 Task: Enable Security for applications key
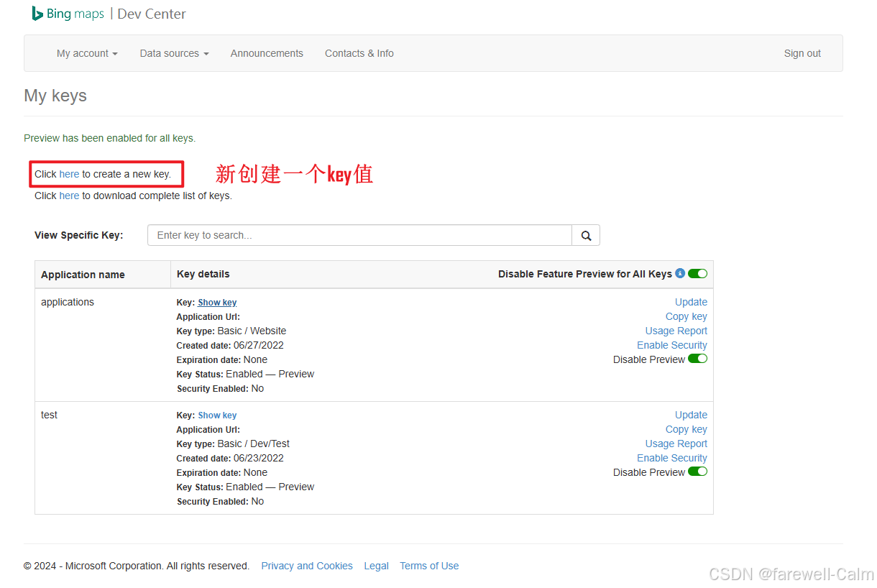[x=672, y=345]
